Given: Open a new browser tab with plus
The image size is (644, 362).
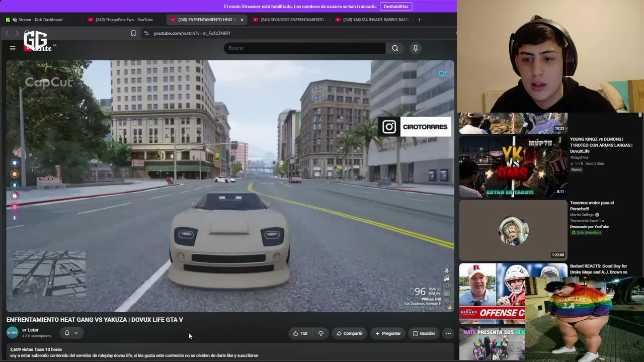Looking at the screenshot, I should tap(419, 20).
